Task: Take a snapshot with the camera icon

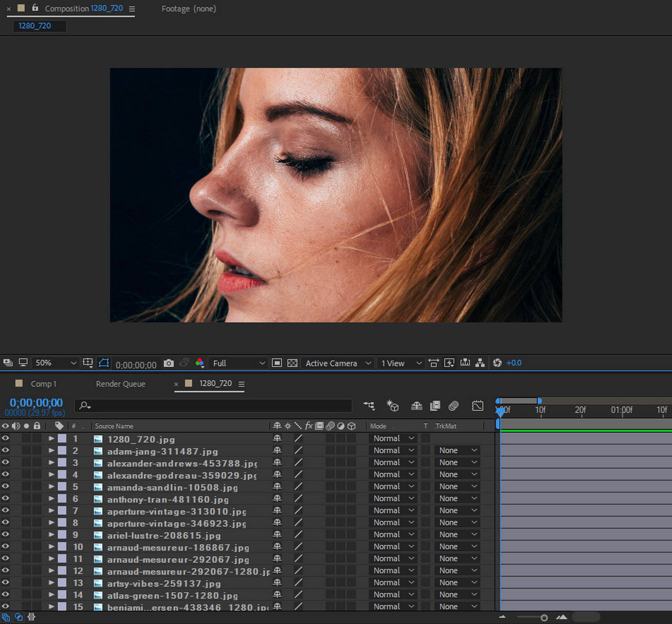Action: tap(169, 363)
